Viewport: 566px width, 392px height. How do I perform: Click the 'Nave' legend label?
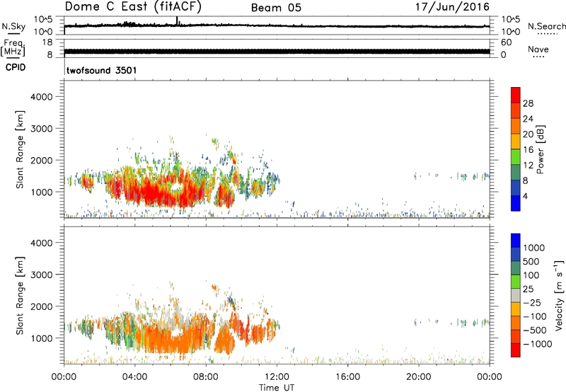tap(538, 49)
